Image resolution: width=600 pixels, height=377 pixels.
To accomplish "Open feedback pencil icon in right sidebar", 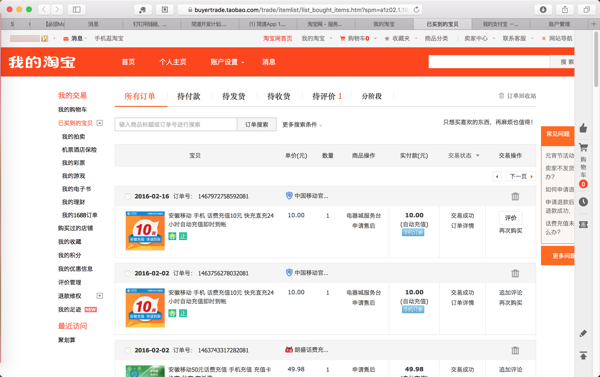I will pos(583,333).
